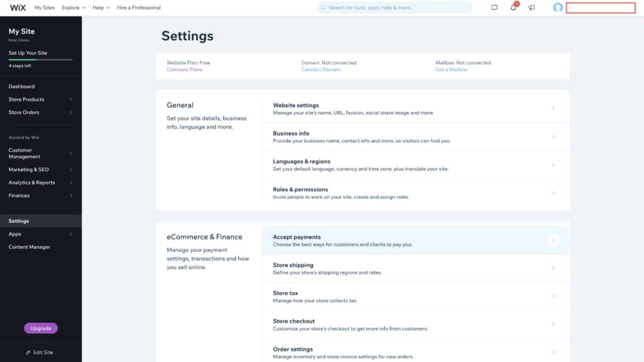Image resolution: width=644 pixels, height=362 pixels.
Task: Click the arrow on Roles & permissions row
Action: (x=553, y=193)
